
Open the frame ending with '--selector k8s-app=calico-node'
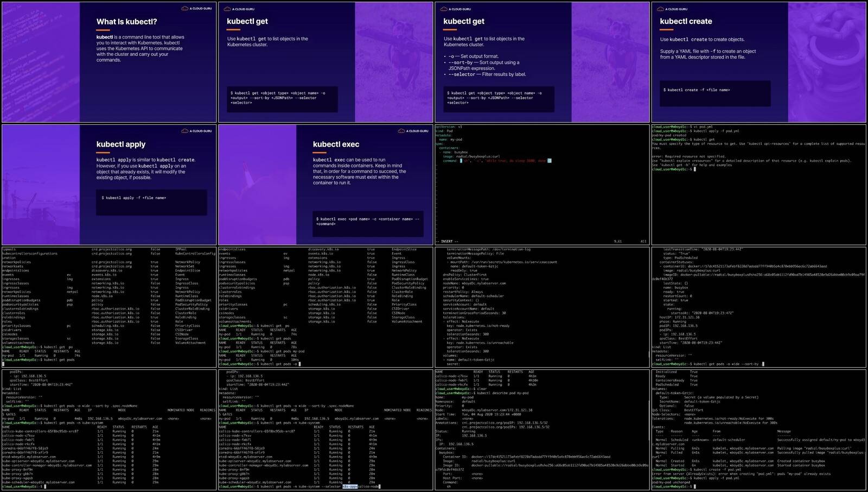(x=325, y=430)
